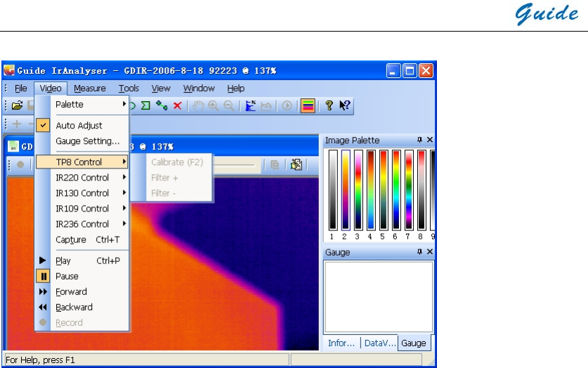The width and height of the screenshot is (588, 368).
Task: Click the Forward double-arrow icon in menu
Action: pyautogui.click(x=43, y=291)
